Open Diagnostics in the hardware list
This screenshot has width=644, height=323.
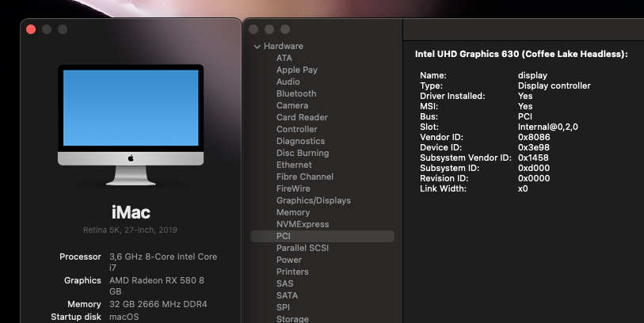pos(300,141)
